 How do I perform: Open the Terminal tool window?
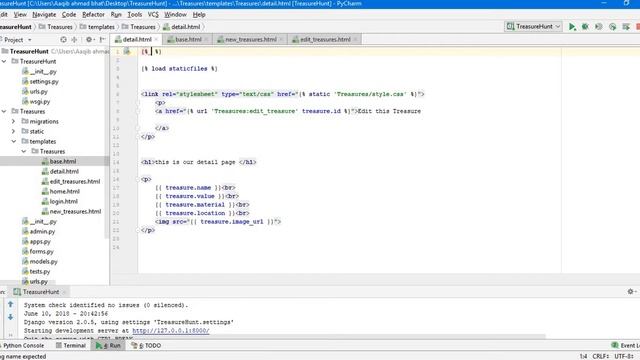coord(71,345)
